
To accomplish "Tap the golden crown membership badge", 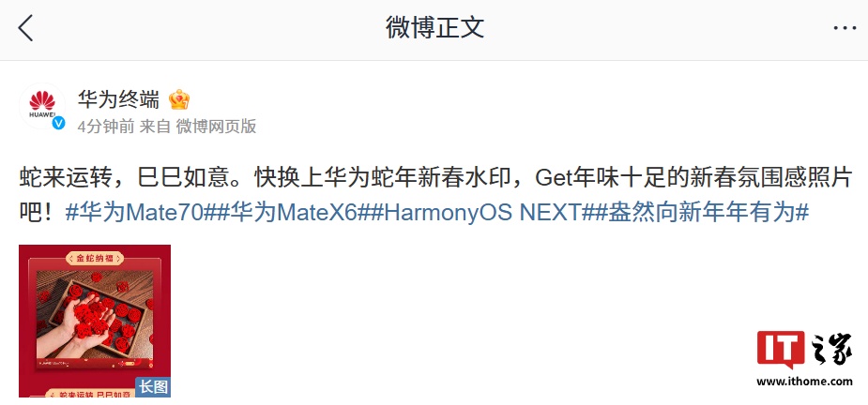I will 179,100.
